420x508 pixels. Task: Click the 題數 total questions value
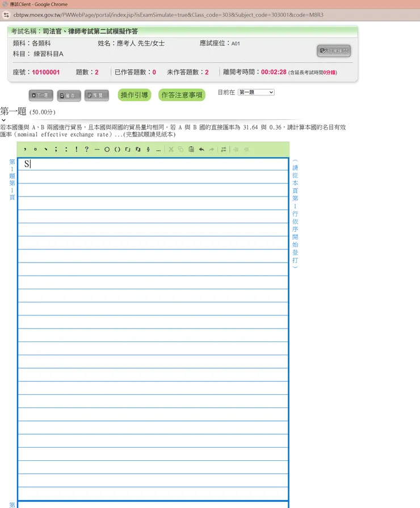click(96, 72)
